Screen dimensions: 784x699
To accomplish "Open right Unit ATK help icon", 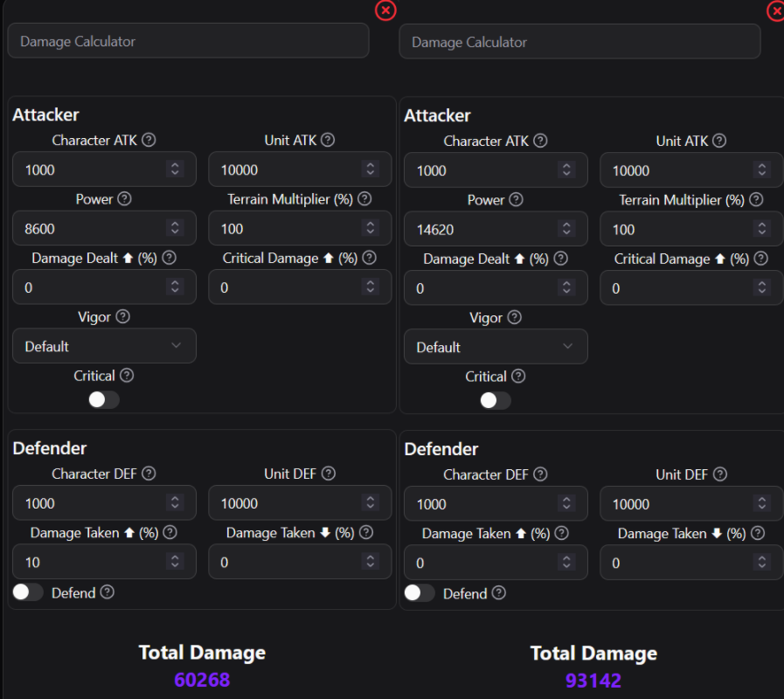I will (x=719, y=141).
